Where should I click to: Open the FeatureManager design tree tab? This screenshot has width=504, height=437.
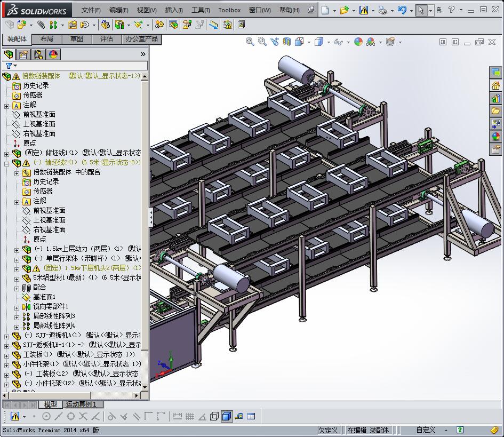point(9,54)
